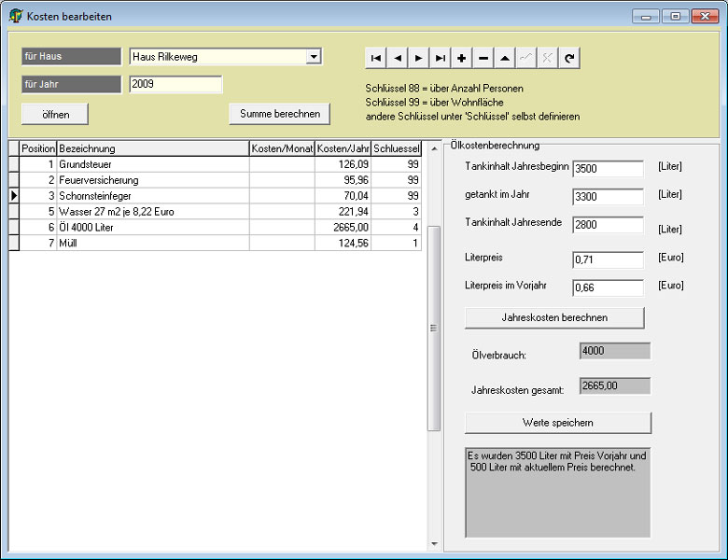
Task: Click the 'öffnen' button
Action: coord(55,114)
